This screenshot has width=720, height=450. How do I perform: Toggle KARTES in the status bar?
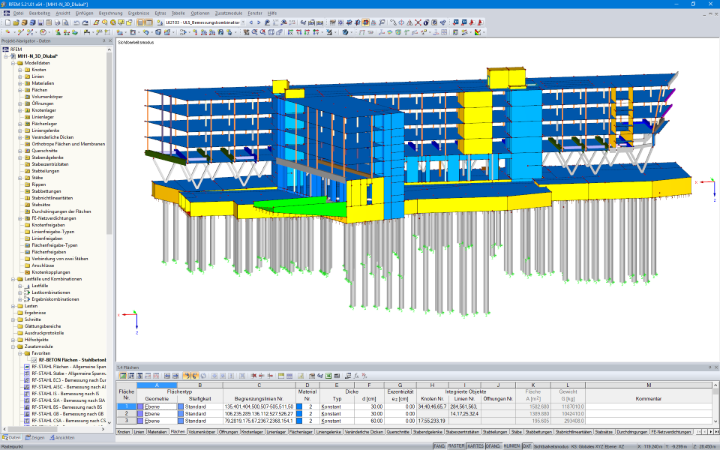click(475, 446)
